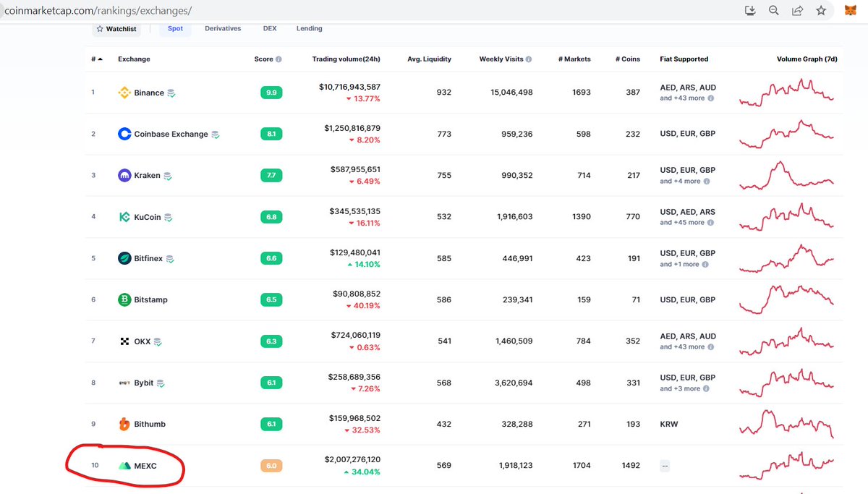
Task: Open Bithumb's 7d volume graph
Action: [x=786, y=424]
